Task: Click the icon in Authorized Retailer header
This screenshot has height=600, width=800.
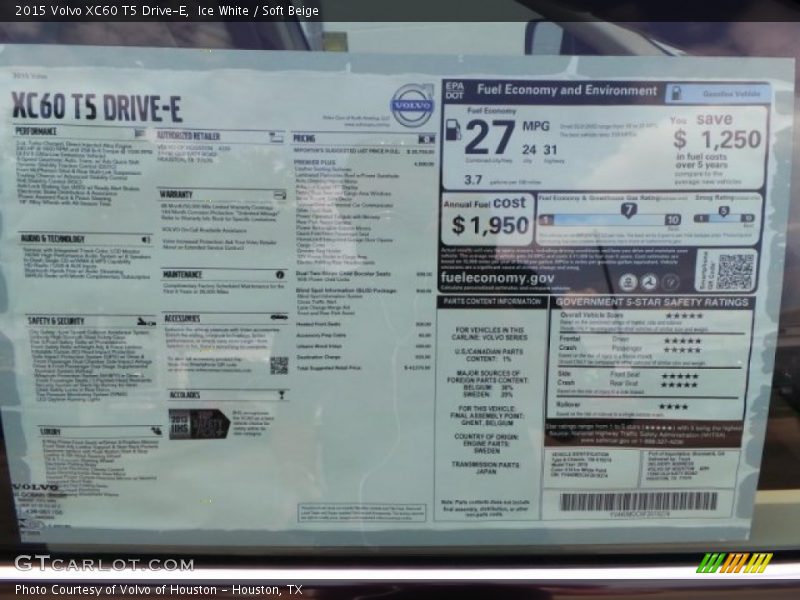Action: pyautogui.click(x=277, y=137)
